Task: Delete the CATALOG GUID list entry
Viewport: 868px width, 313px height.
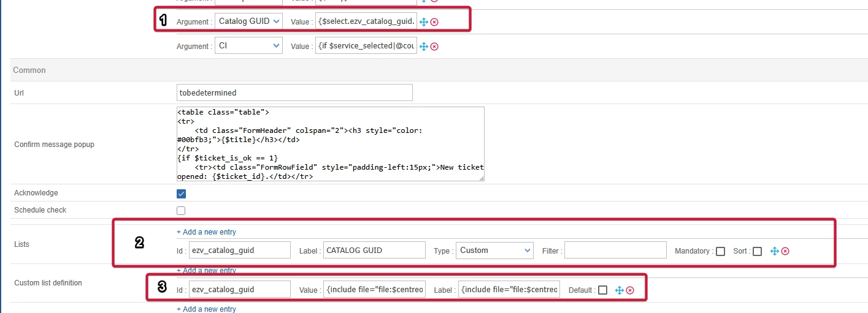Action: 785,251
